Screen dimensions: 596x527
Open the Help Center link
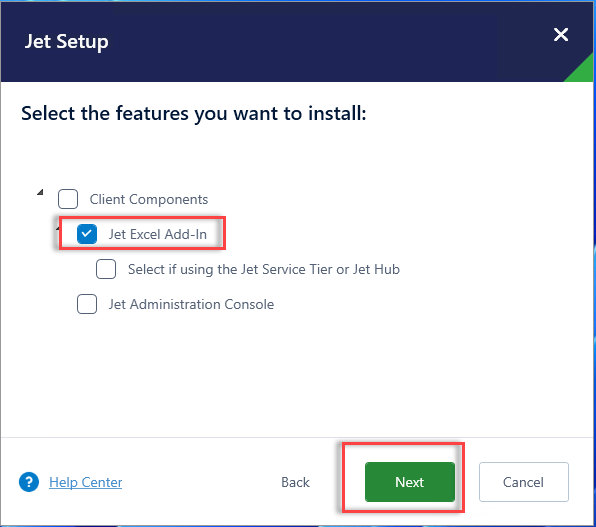pyautogui.click(x=86, y=482)
